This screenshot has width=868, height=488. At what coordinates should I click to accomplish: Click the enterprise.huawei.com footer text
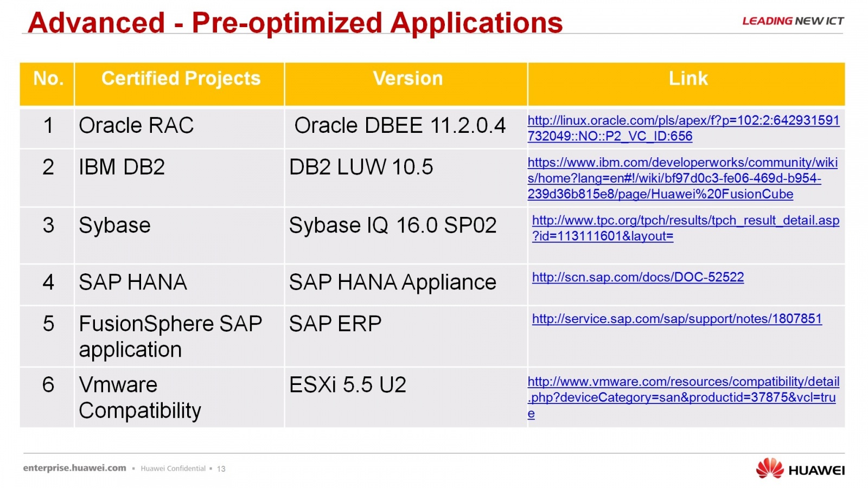point(74,468)
